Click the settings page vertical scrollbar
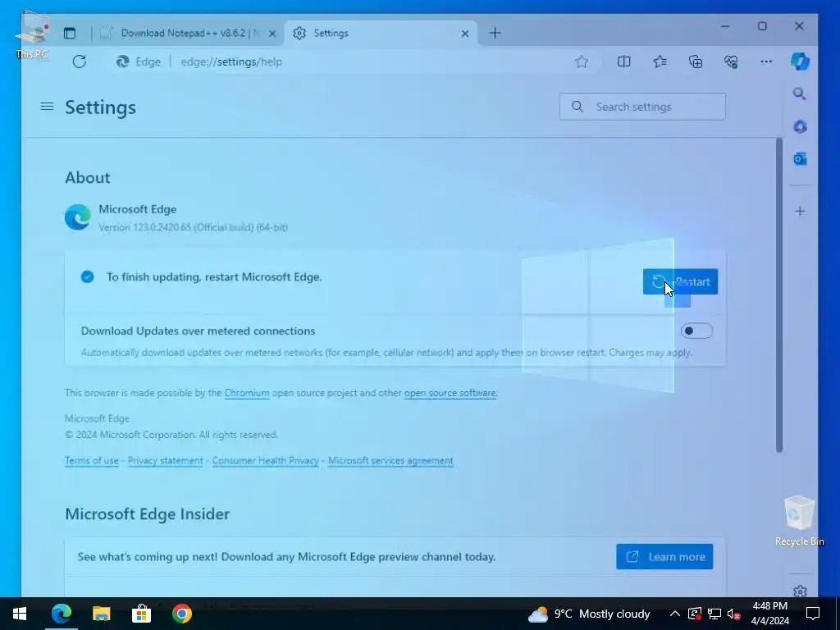The image size is (840, 630). pyautogui.click(x=779, y=294)
